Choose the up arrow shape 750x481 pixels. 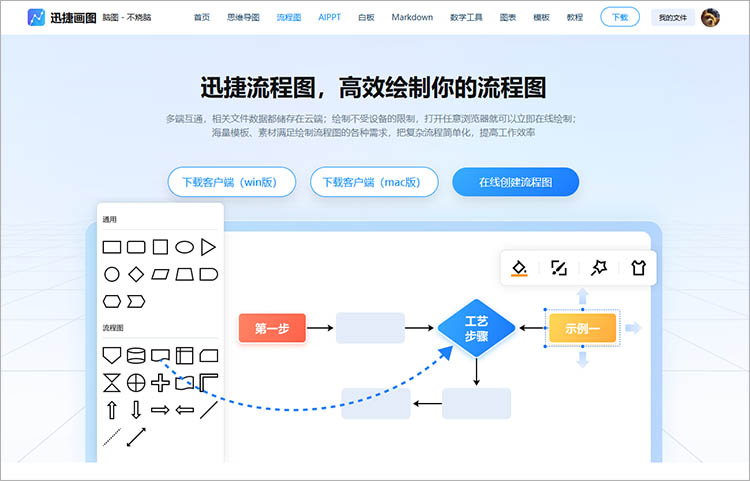pos(112,410)
